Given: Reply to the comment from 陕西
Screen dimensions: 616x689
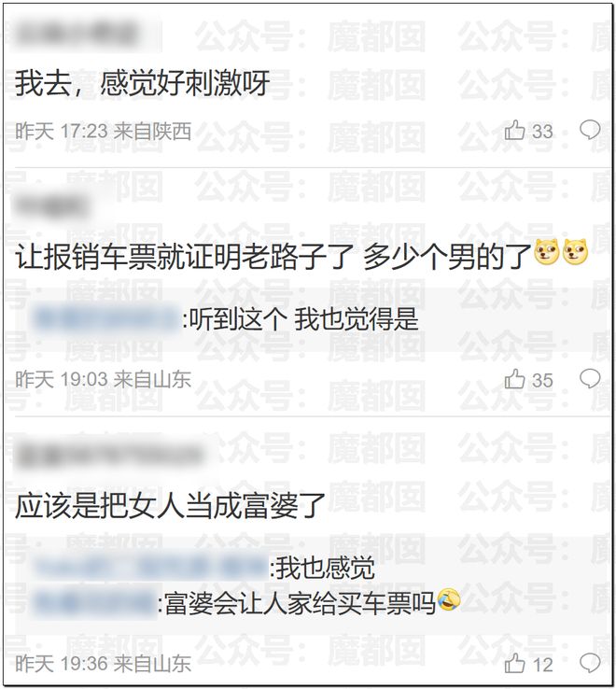Looking at the screenshot, I should click(x=590, y=130).
